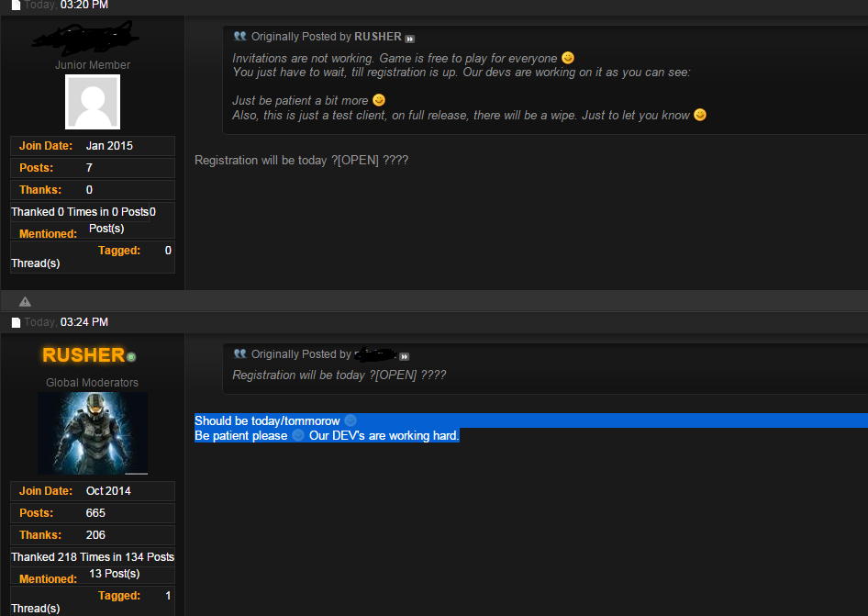Click 'Tagged:' label in RUSHER's panel

pyautogui.click(x=119, y=596)
